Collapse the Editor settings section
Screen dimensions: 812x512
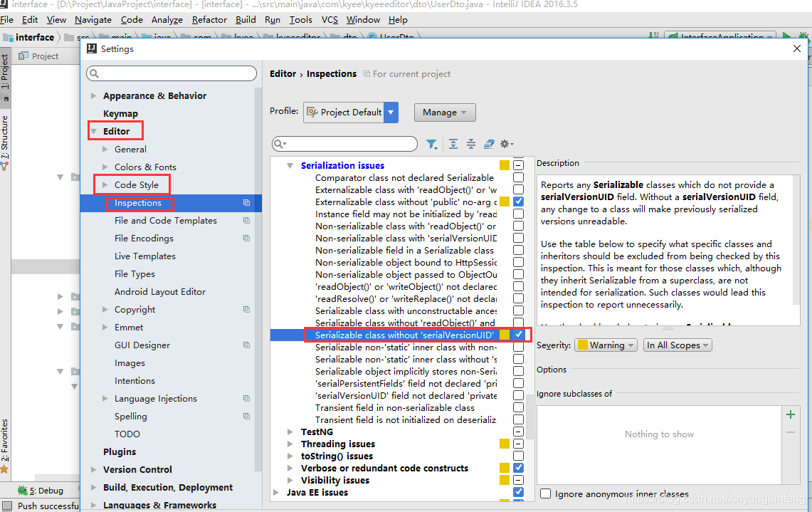[x=94, y=132]
